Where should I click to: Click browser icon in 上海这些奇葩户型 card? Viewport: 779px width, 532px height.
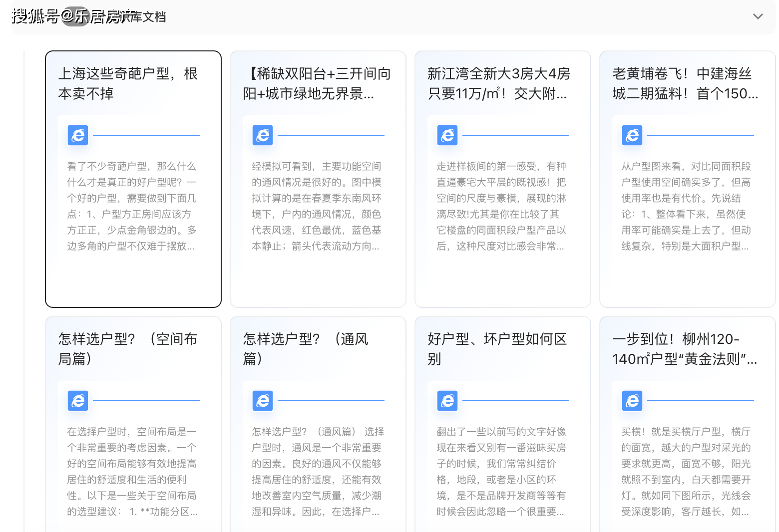[x=78, y=135]
